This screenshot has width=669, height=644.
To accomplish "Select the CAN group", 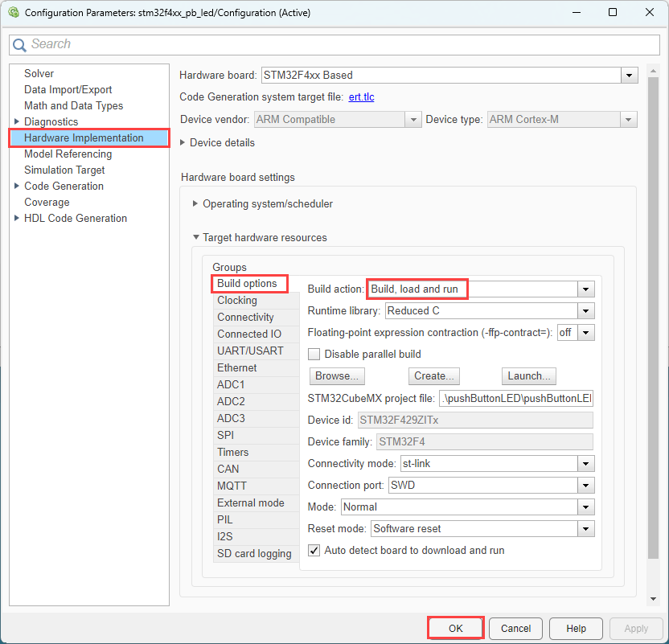I will tap(256, 470).
